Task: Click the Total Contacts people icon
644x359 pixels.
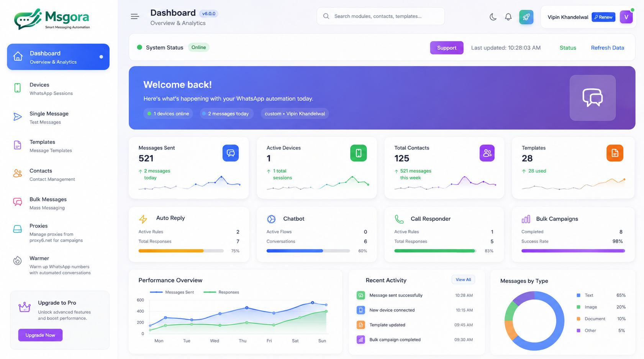Action: pos(487,153)
